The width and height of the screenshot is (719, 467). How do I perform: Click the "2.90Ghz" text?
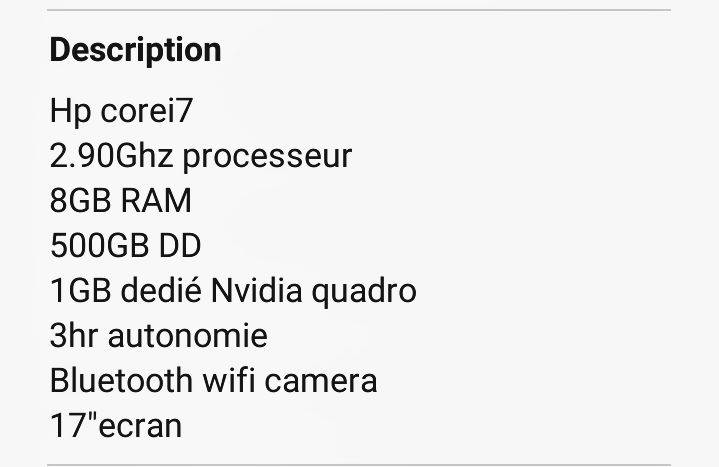tap(111, 156)
